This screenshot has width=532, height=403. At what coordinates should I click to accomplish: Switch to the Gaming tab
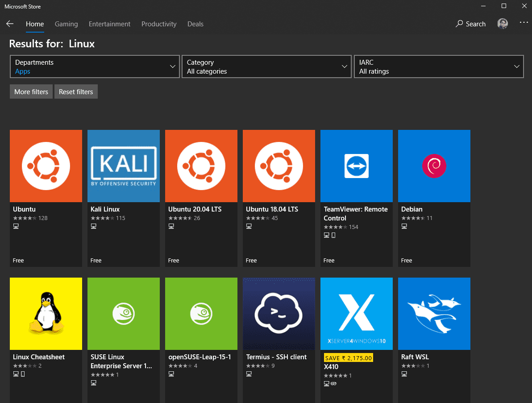coord(66,24)
